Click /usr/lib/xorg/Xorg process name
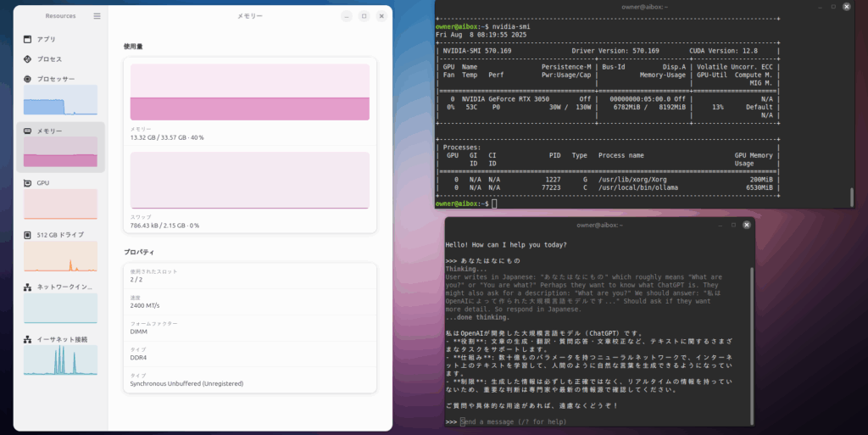Viewport: 868px width, 435px height. pos(632,180)
